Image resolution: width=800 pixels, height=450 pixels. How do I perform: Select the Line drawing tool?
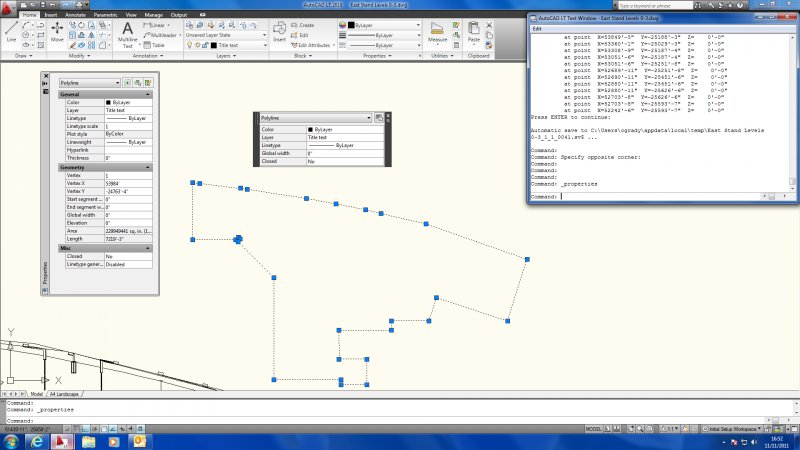[11, 31]
